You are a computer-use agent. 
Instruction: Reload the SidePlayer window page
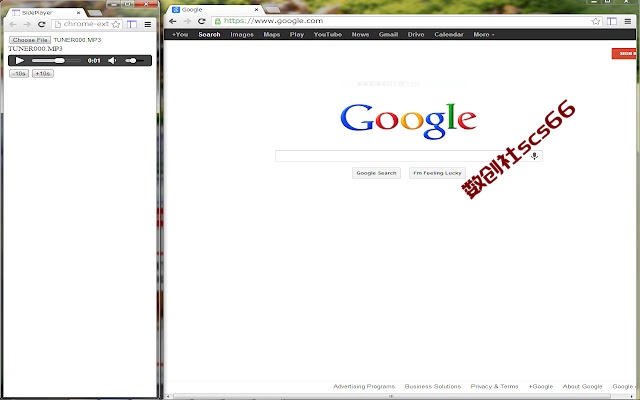coord(41,24)
